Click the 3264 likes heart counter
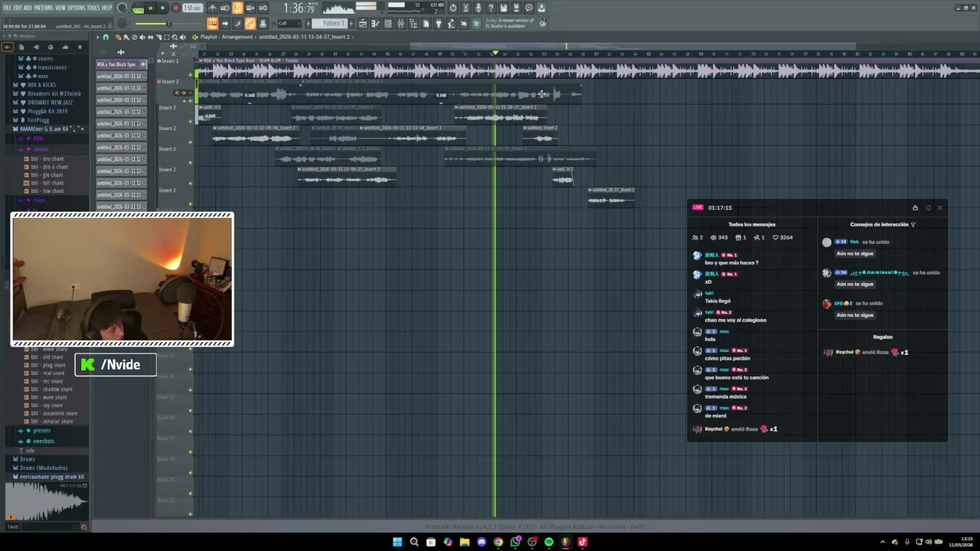The height and width of the screenshot is (551, 980). click(782, 237)
